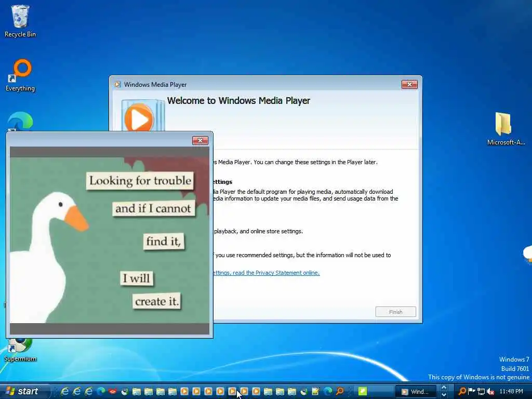532x399 pixels.
Task: Click the 'create it.' caption in goose image
Action: pyautogui.click(x=157, y=301)
